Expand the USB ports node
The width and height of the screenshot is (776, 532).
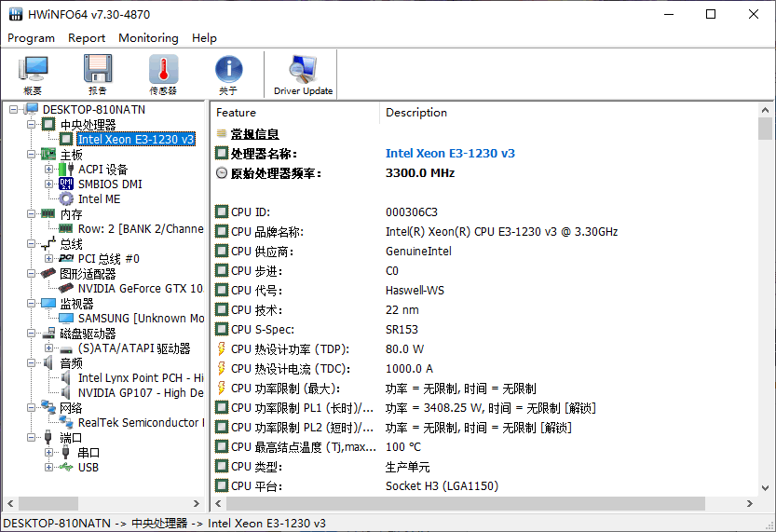point(49,467)
